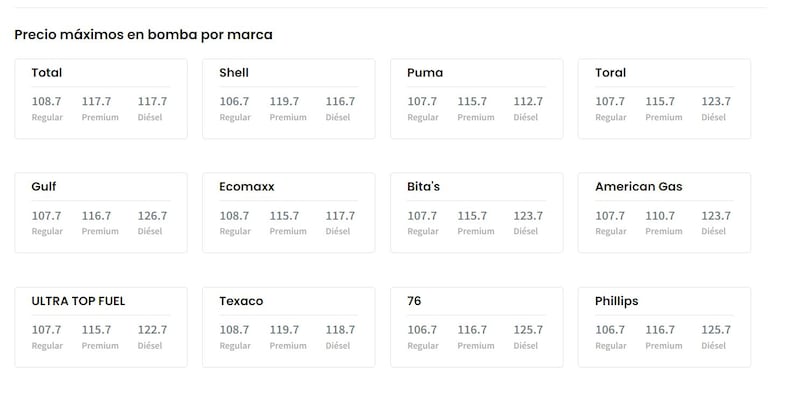Click the ULTRA TOP FUEL title
The image size is (800, 396).
tap(78, 301)
